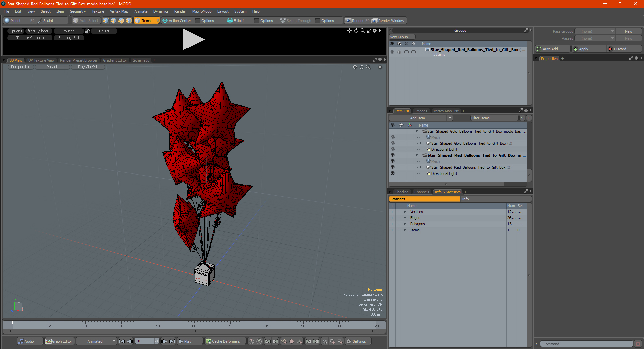Collapse the Star_Shaped_Red_Balloons scene tree

click(417, 155)
